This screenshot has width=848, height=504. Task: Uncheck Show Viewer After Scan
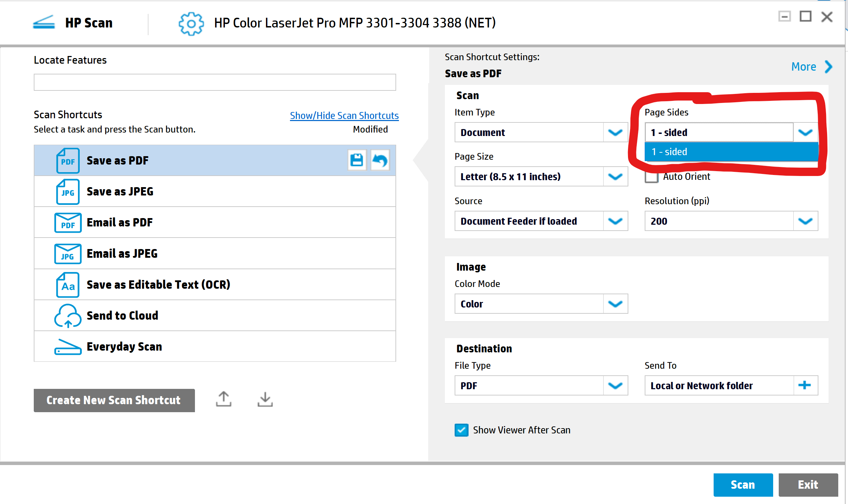pyautogui.click(x=462, y=430)
